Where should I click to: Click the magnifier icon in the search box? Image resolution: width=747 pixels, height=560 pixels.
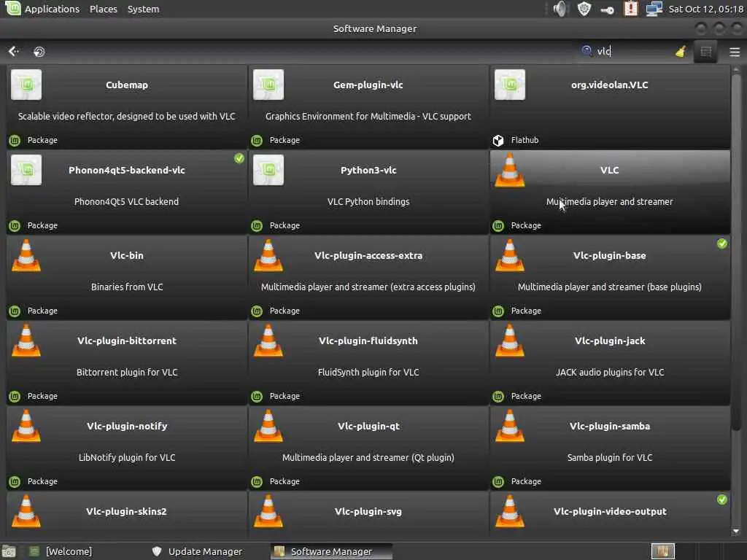point(587,50)
